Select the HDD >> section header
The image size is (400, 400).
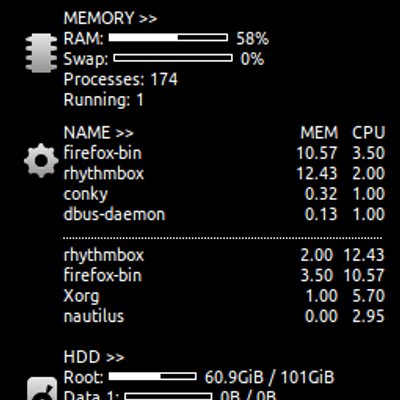point(94,357)
